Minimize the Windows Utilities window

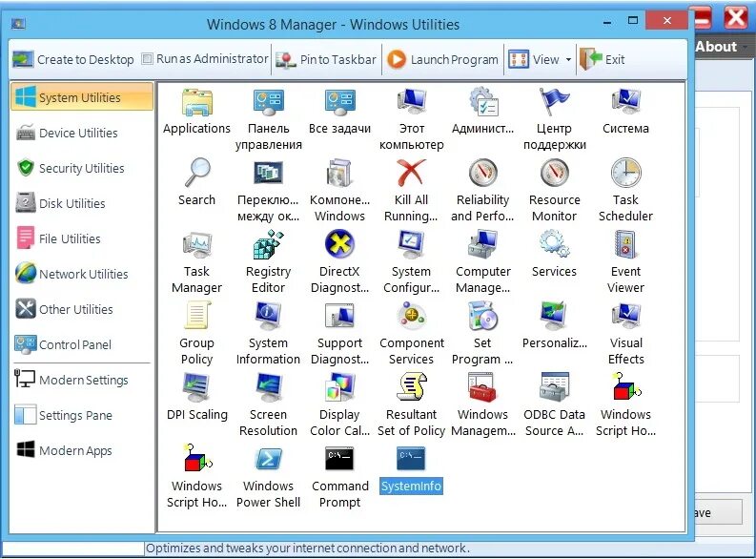coord(607,22)
